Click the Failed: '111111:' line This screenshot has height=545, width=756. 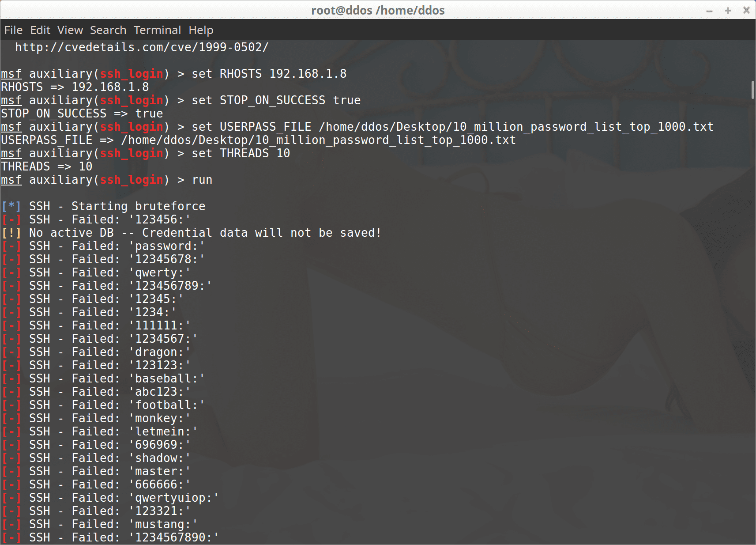tap(96, 325)
